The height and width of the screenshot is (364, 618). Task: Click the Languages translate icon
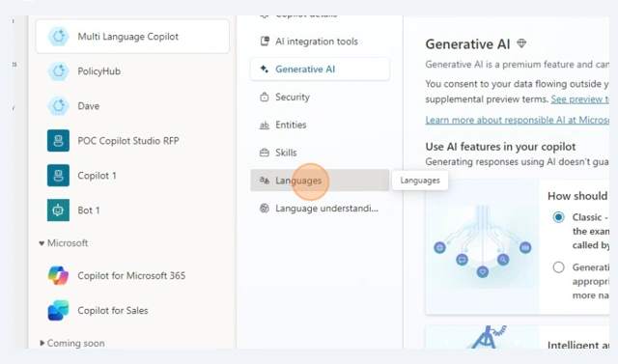(x=264, y=181)
